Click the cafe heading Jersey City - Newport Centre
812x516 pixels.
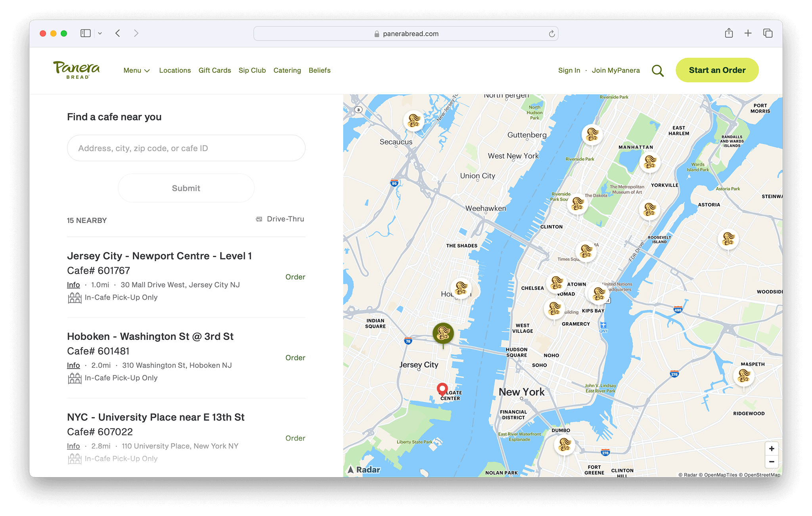click(159, 256)
